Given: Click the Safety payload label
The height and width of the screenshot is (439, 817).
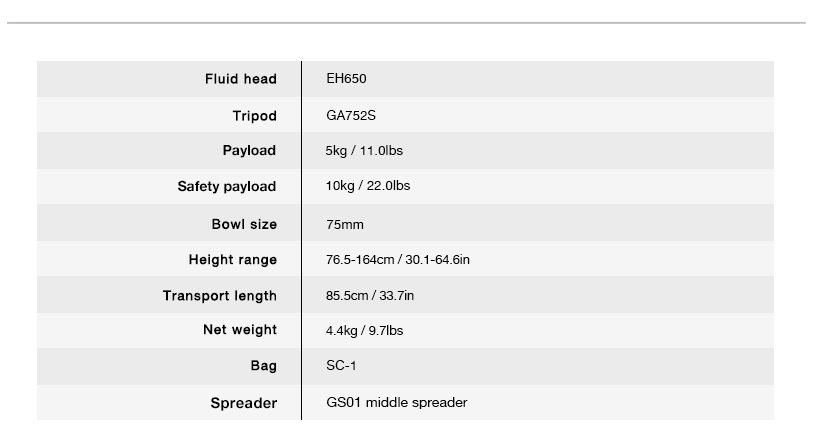Looking at the screenshot, I should 227,186.
